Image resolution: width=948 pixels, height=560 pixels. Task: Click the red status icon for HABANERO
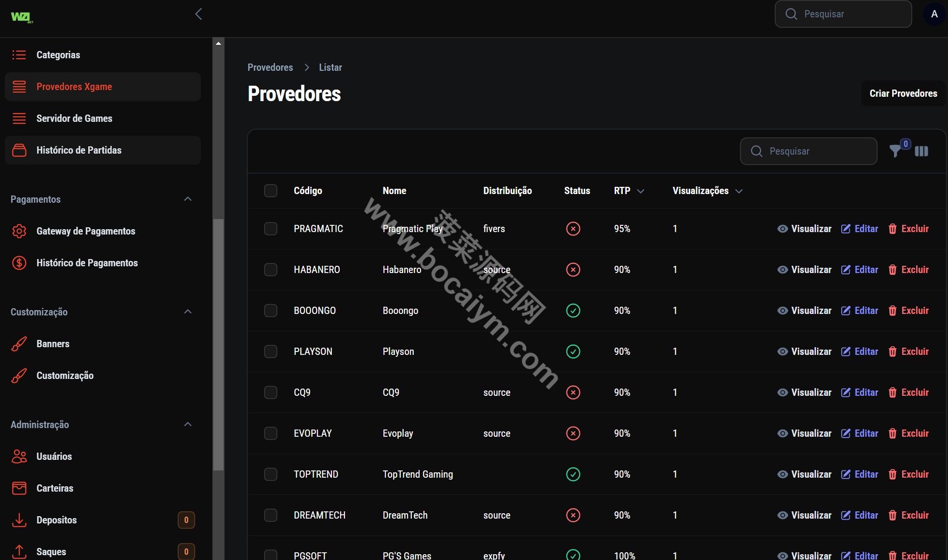tap(573, 270)
